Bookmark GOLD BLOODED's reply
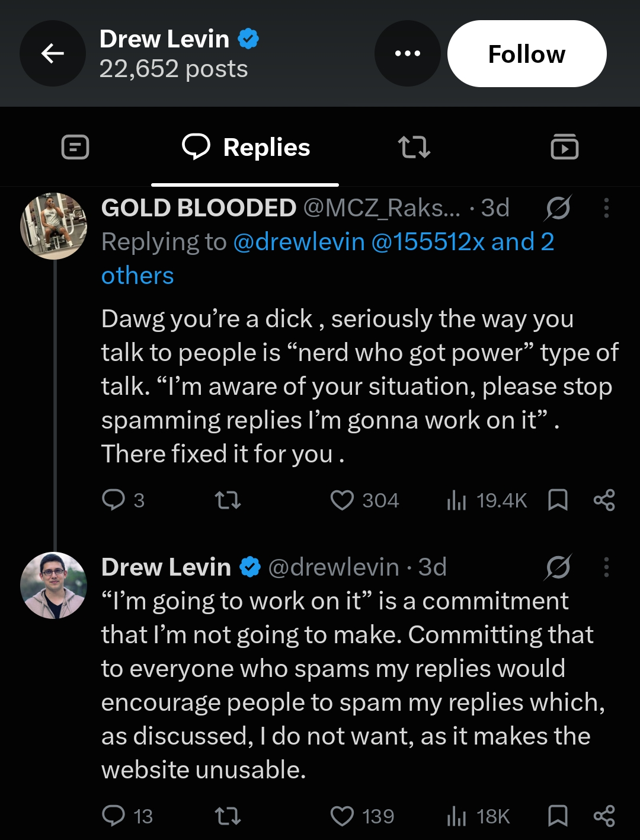640x840 pixels. pos(558,500)
